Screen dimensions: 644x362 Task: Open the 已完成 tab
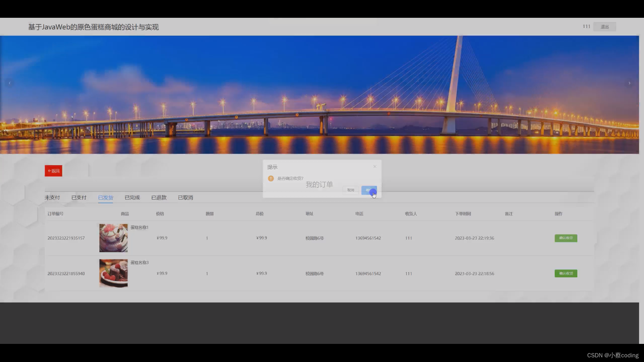coord(132,198)
